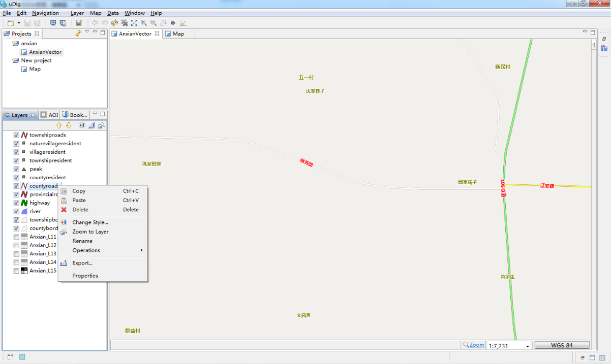Click the link-with-editor icon in Projects panel
The image size is (611, 364).
[x=78, y=34]
